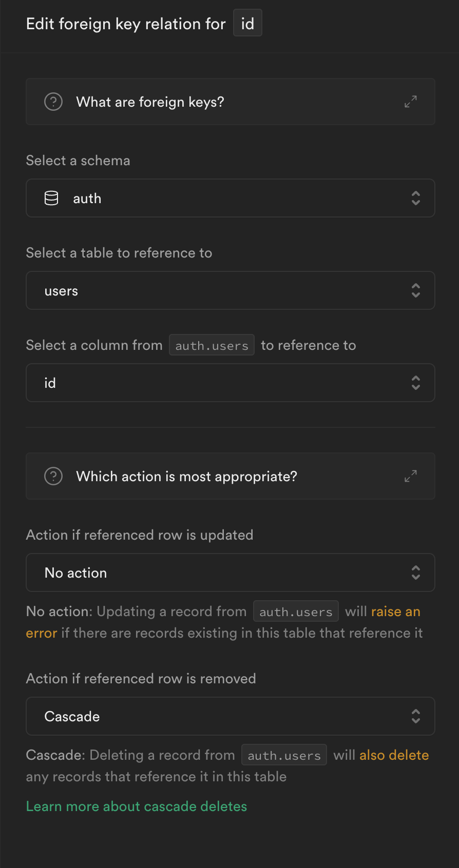Click the up-down chevron on the 'No action' selector

(416, 573)
